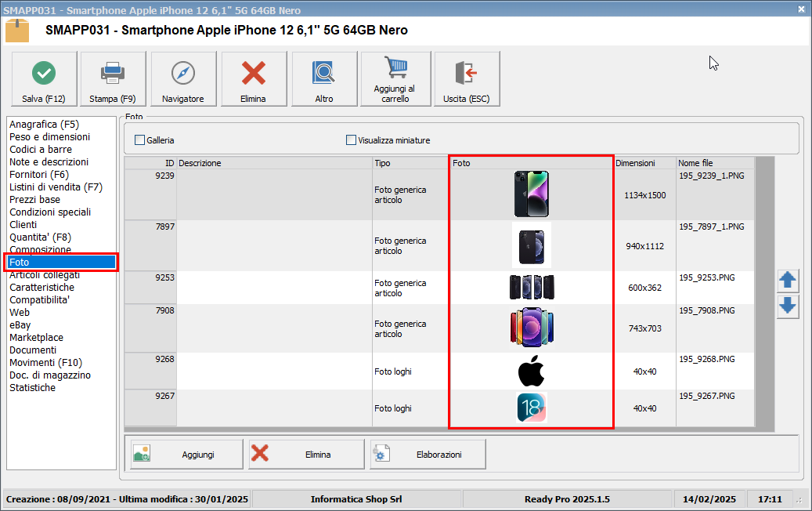Open the Peso e dimensioni section

click(49, 137)
